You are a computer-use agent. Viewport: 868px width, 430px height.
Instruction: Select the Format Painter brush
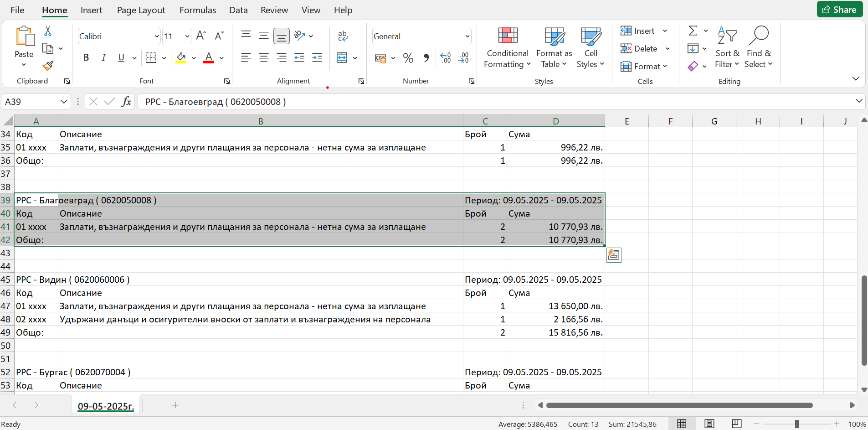click(x=48, y=66)
